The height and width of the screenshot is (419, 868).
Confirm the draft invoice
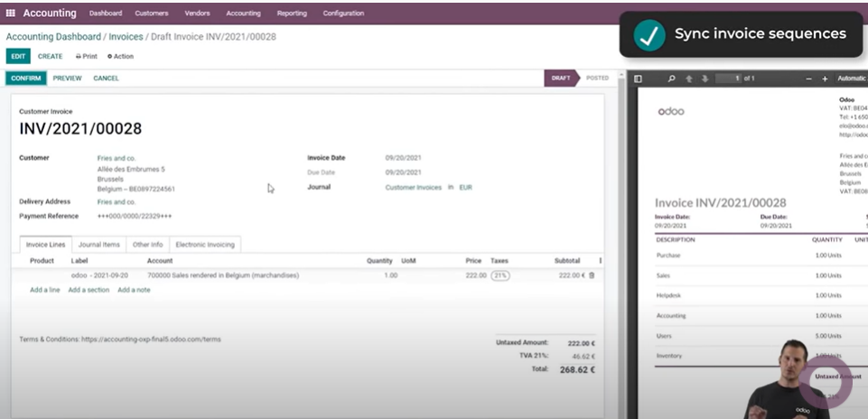(x=26, y=78)
